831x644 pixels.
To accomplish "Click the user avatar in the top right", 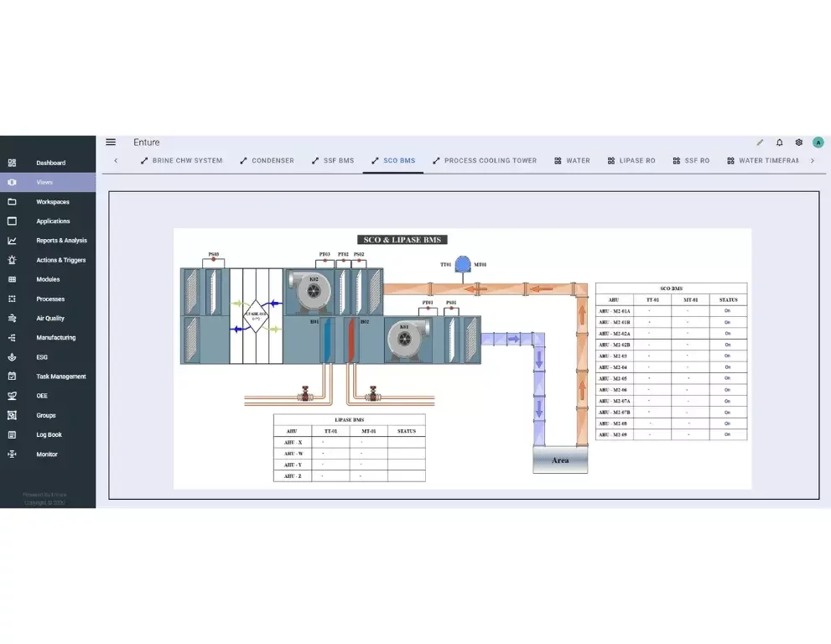I will pos(818,143).
